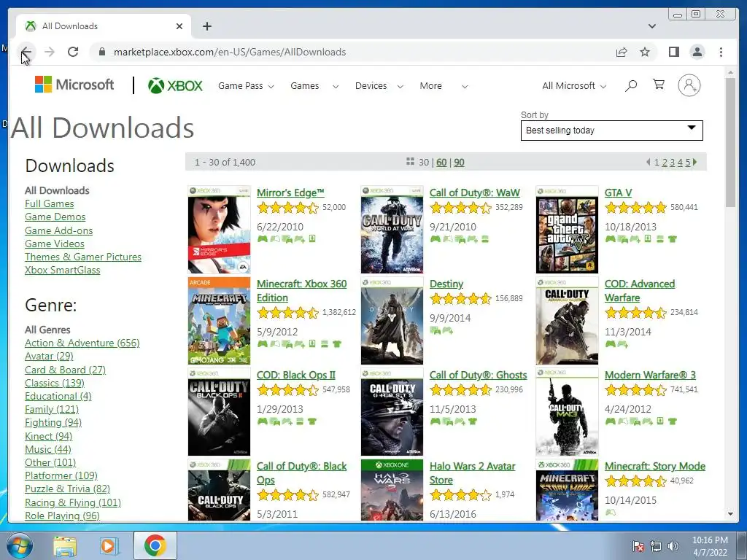Open the Xbox site search magnifier
Screen dimensions: 747x560
pos(631,86)
